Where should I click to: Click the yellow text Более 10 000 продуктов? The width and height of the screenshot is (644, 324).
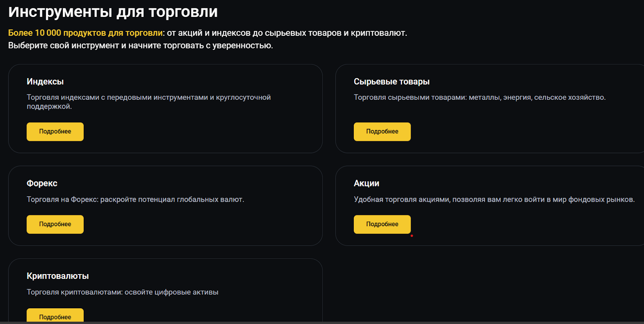point(86,33)
